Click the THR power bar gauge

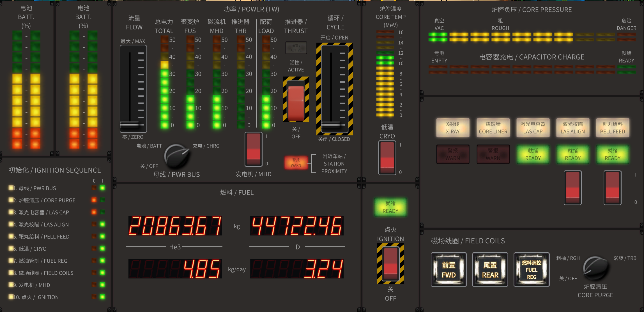[x=241, y=82]
